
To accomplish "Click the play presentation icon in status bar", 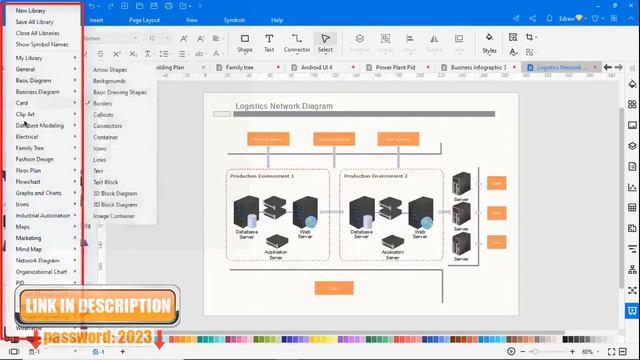I will tap(511, 351).
